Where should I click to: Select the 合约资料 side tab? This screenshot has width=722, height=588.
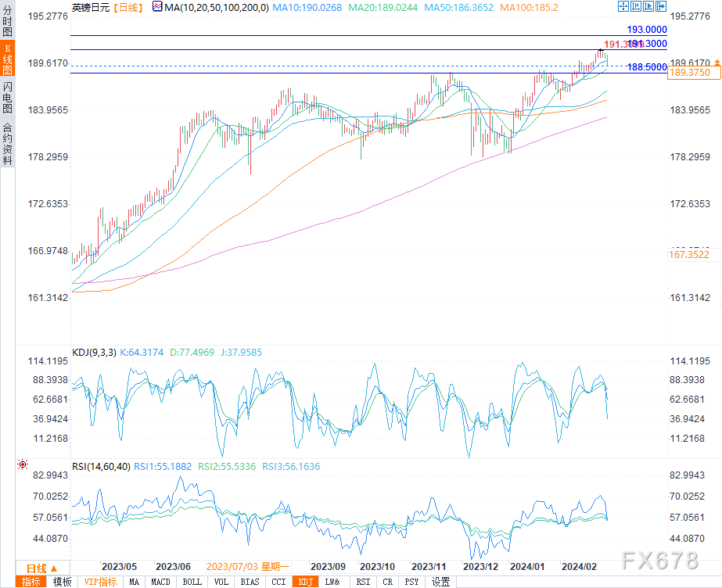[7, 144]
